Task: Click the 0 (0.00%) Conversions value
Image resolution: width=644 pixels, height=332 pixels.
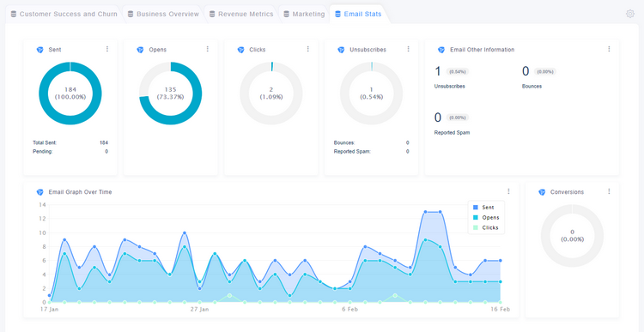Action: click(572, 236)
